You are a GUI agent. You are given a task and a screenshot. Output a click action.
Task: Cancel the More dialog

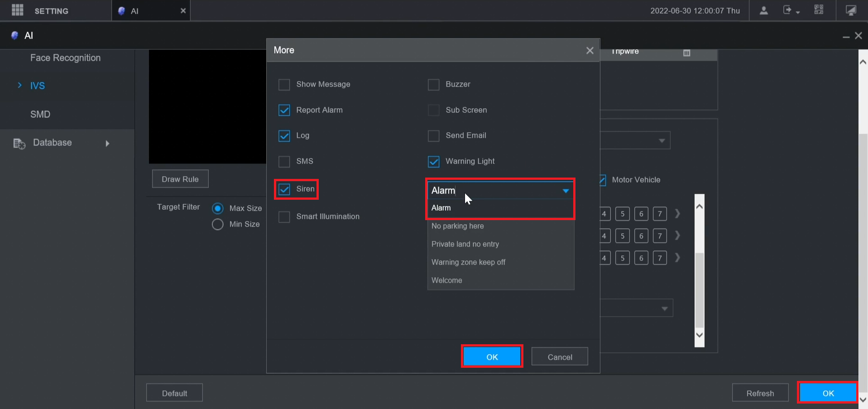point(560,356)
